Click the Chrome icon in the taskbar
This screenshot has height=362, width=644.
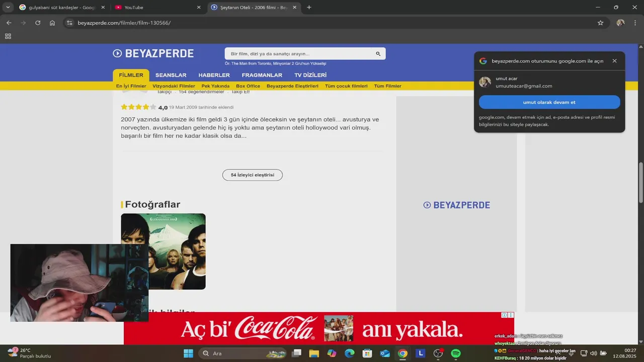tap(403, 353)
